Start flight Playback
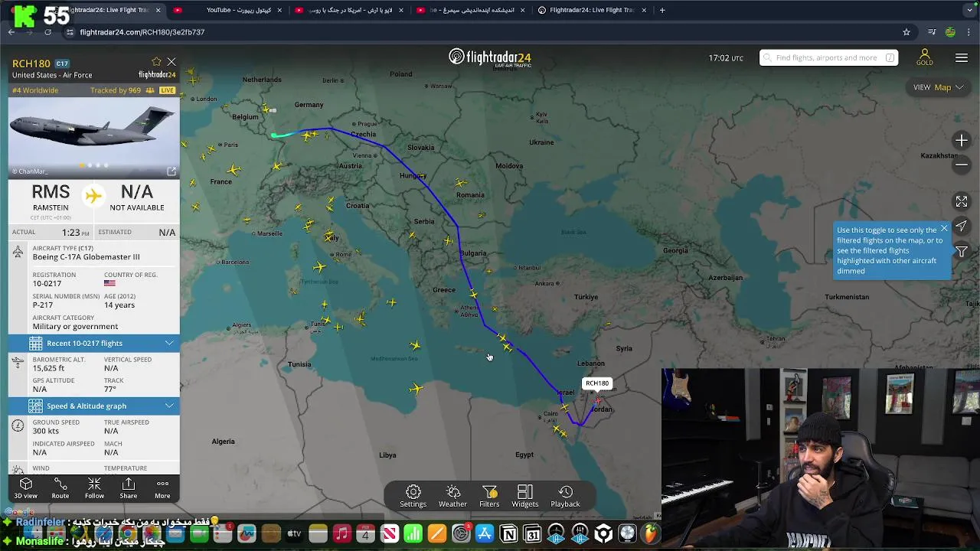The height and width of the screenshot is (551, 980). tap(565, 496)
